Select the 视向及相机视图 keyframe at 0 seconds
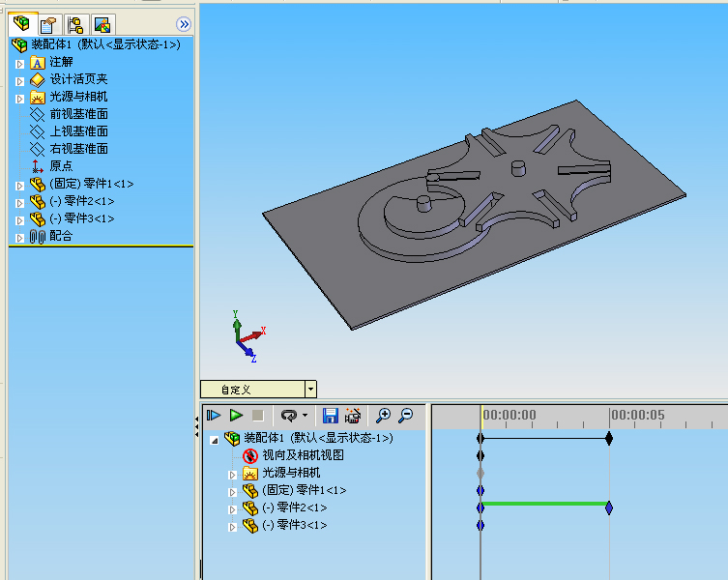Image resolution: width=728 pixels, height=580 pixels. pyautogui.click(x=480, y=455)
